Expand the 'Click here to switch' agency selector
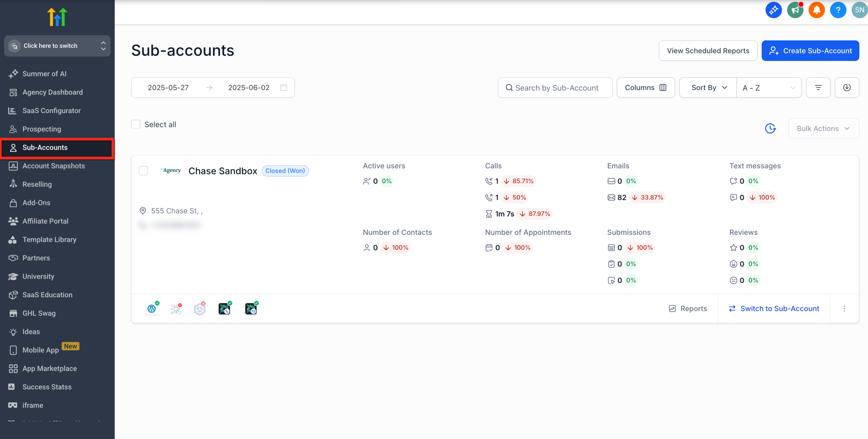Viewport: 868px width, 439px height. coord(57,46)
